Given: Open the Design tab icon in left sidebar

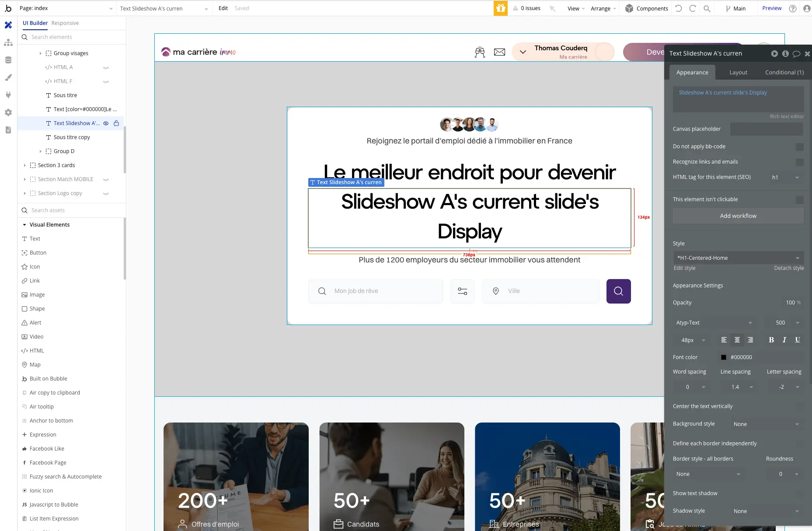Looking at the screenshot, I should [x=8, y=25].
